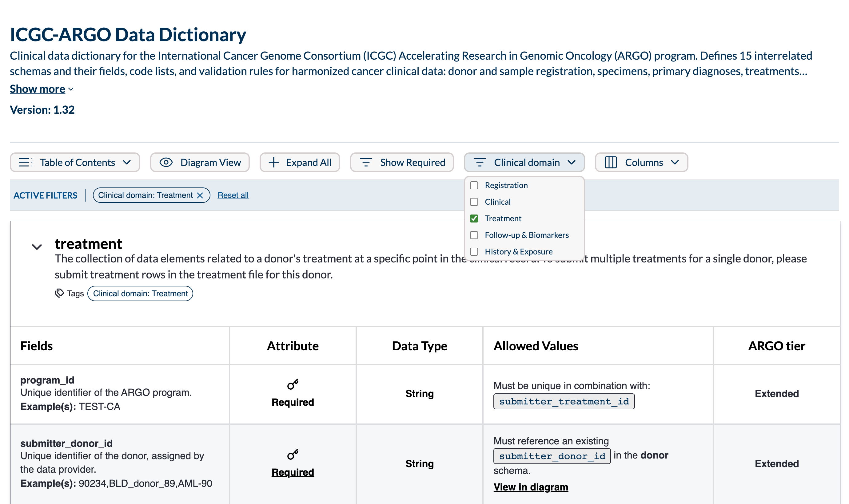This screenshot has width=849, height=504.
Task: Click the submitter_treatment_id code chip
Action: coord(564,401)
